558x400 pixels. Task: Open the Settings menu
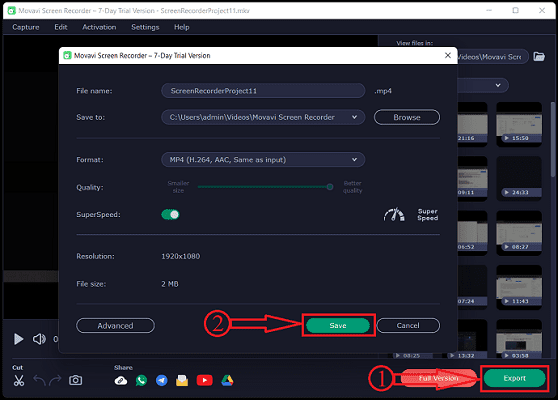click(145, 27)
